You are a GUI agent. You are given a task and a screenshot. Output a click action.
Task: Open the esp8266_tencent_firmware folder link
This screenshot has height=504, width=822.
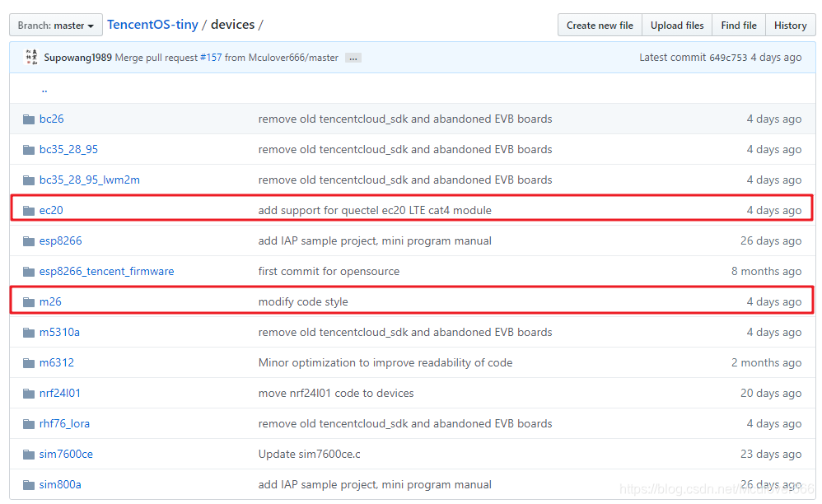(x=106, y=272)
